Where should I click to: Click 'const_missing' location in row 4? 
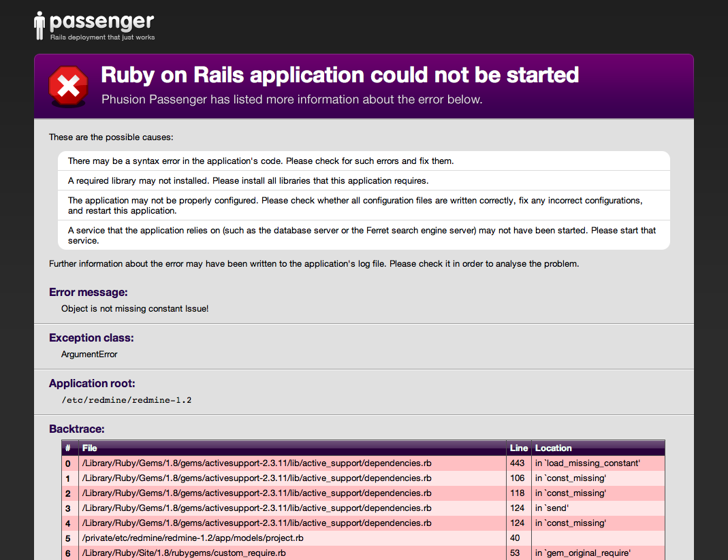pyautogui.click(x=571, y=523)
